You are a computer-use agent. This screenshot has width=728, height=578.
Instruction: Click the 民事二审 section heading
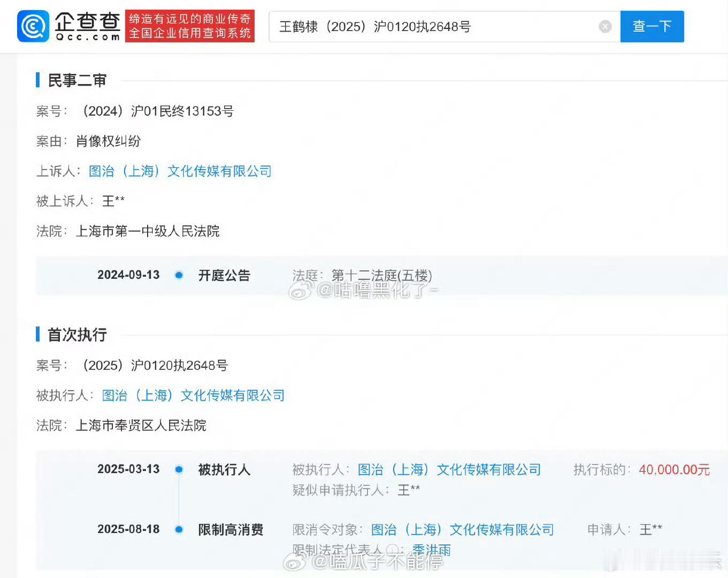(77, 80)
